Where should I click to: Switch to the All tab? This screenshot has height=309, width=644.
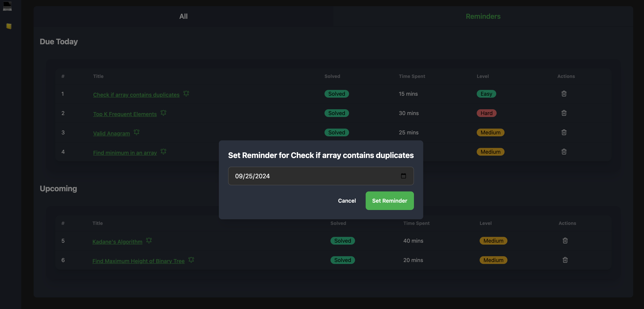183,16
